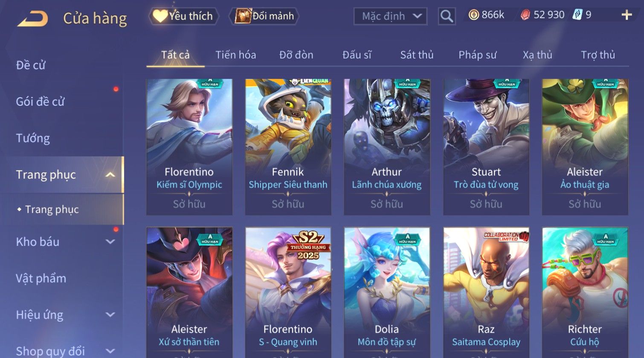The width and height of the screenshot is (644, 358).
Task: Select Raz Saitama Cosplay skin card
Action: click(486, 292)
